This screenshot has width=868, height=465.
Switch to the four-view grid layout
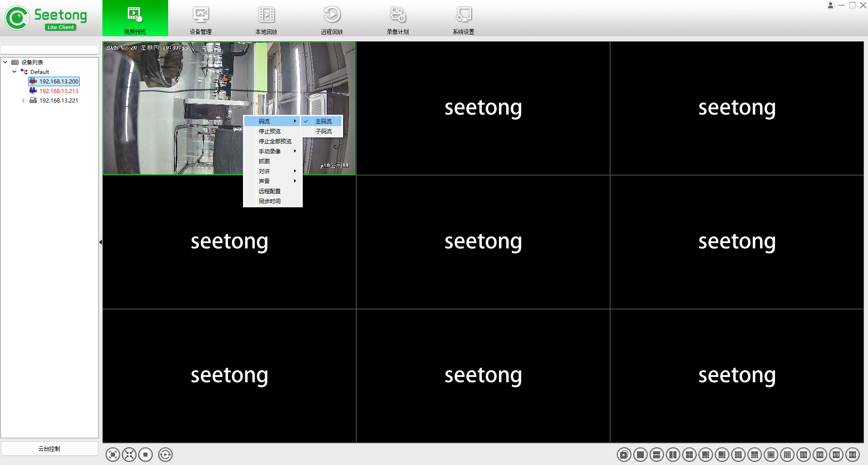[x=689, y=455]
